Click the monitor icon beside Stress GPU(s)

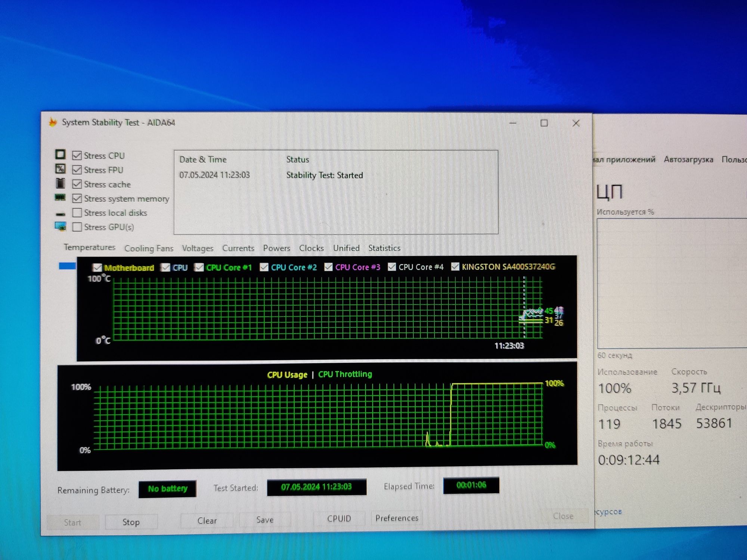tap(60, 226)
